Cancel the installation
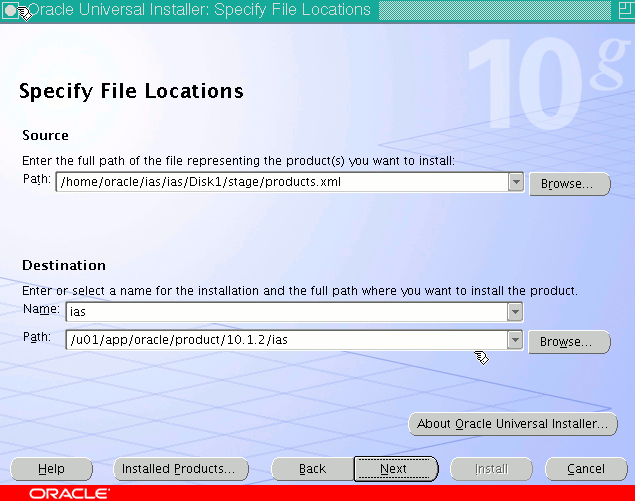Screen dimensions: 635x501 tap(586, 469)
